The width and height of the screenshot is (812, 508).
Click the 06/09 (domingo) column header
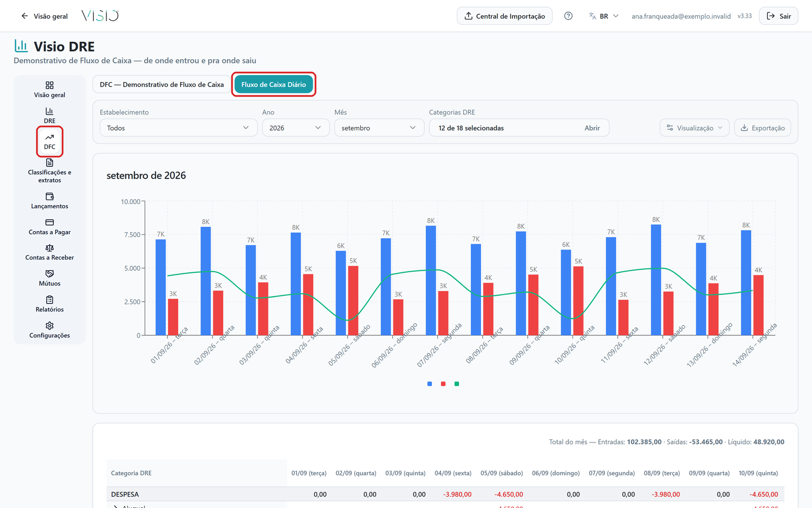pyautogui.click(x=556, y=473)
